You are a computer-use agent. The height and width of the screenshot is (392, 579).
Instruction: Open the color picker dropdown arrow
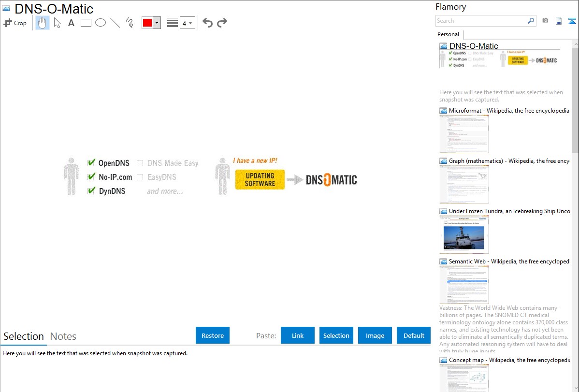[157, 23]
